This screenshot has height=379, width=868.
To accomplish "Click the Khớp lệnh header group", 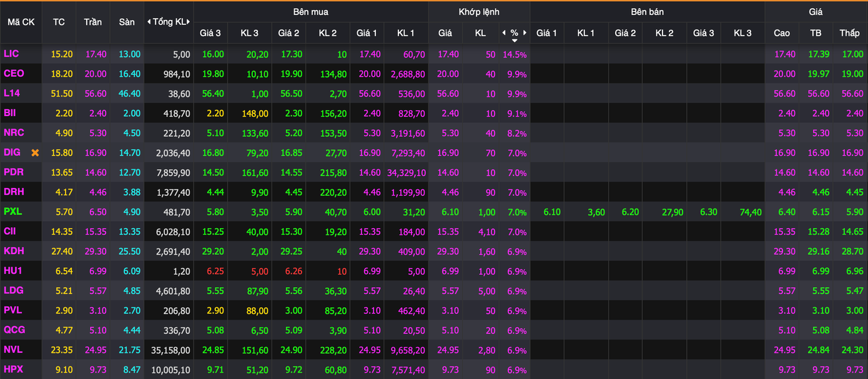I will click(479, 12).
